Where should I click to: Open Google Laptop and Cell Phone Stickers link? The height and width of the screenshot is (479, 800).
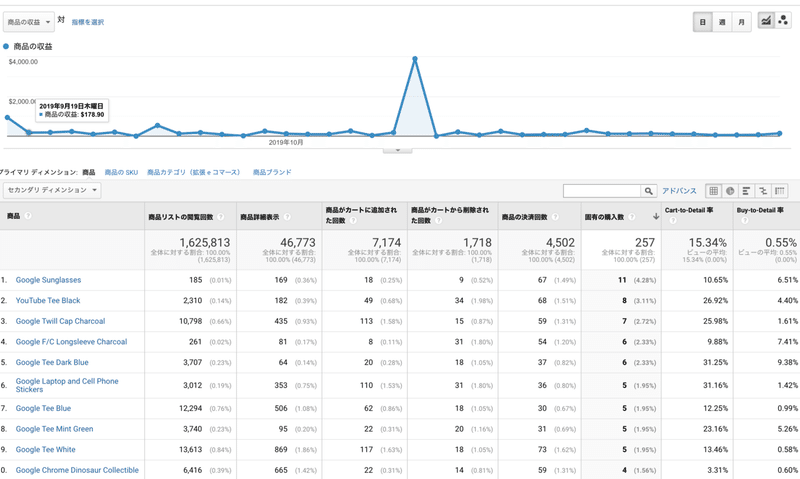pyautogui.click(x=67, y=385)
